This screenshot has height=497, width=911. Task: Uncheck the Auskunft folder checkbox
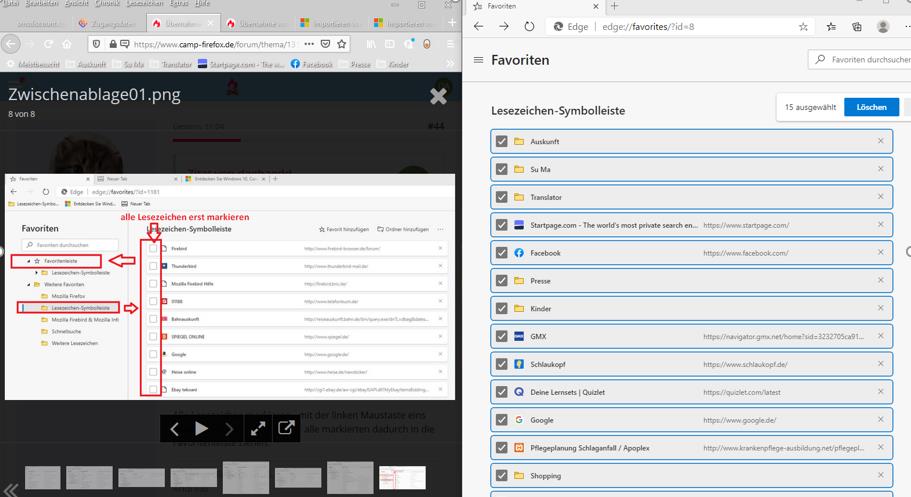click(x=501, y=141)
